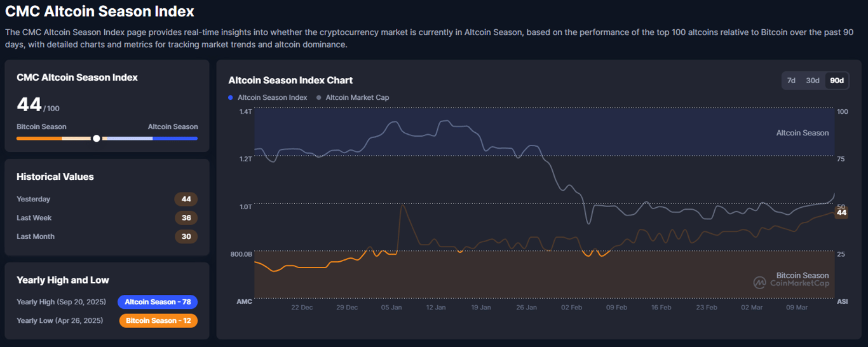Viewport: 868px width, 347px height.
Task: Click the Altcoin Season Index Chart title
Action: pyautogui.click(x=290, y=80)
